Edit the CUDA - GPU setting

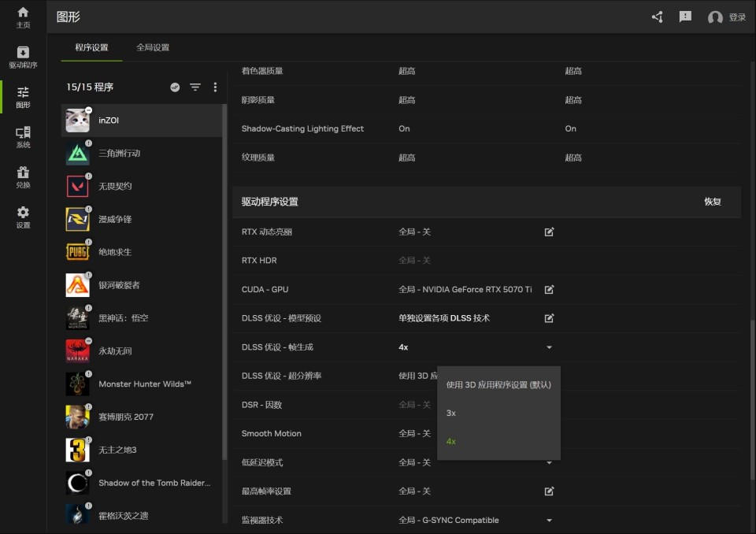pos(549,289)
